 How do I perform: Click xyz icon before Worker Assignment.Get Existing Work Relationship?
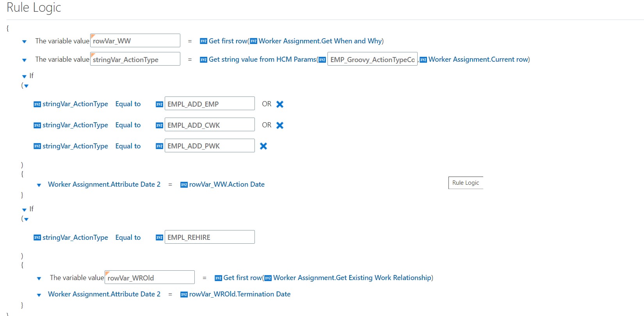pos(268,278)
